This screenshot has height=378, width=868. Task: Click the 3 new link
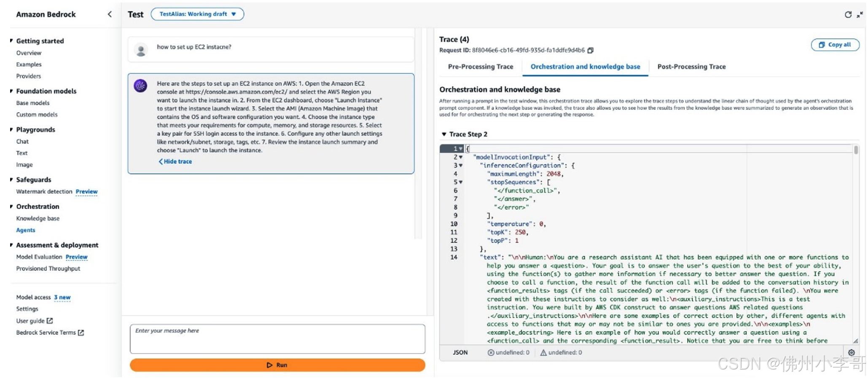click(x=62, y=297)
